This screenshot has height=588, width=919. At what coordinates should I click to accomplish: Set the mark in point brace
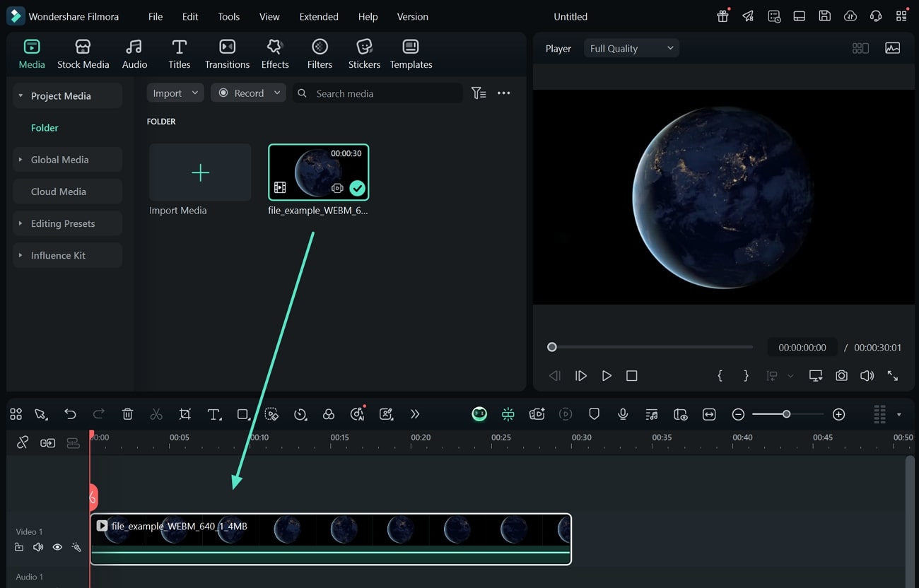point(720,376)
